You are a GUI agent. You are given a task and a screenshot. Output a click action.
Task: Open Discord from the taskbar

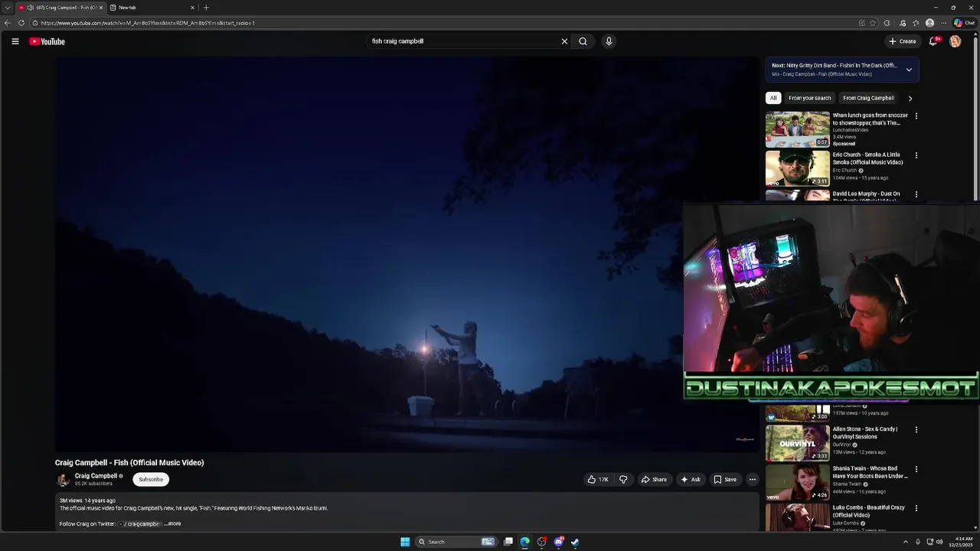[558, 542]
